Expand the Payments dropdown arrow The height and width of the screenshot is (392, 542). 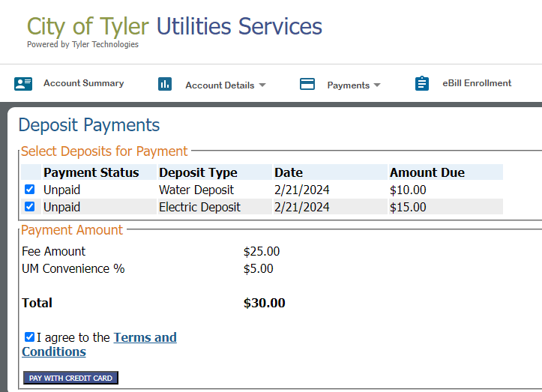click(377, 85)
